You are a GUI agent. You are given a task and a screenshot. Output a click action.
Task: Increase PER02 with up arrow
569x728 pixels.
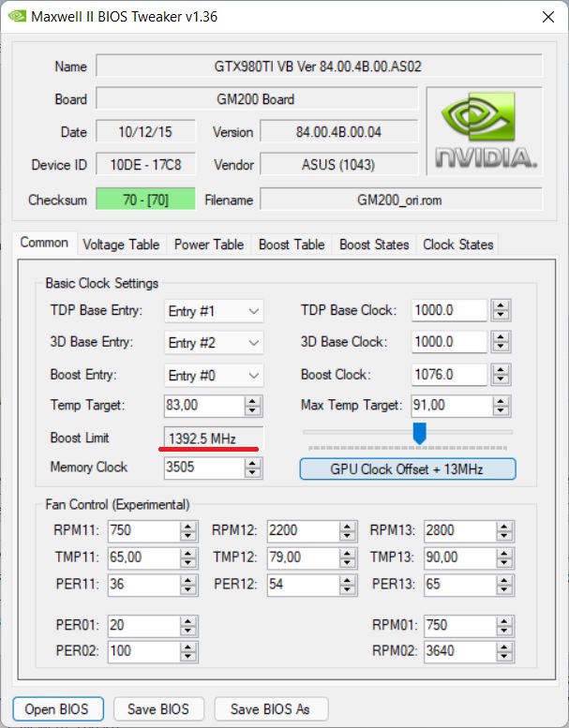pyautogui.click(x=187, y=646)
